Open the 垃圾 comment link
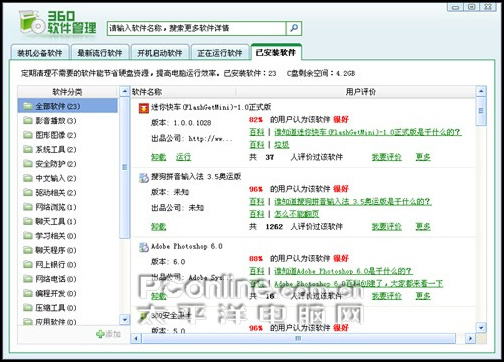Image resolution: width=504 pixels, height=362 pixels. click(x=282, y=145)
